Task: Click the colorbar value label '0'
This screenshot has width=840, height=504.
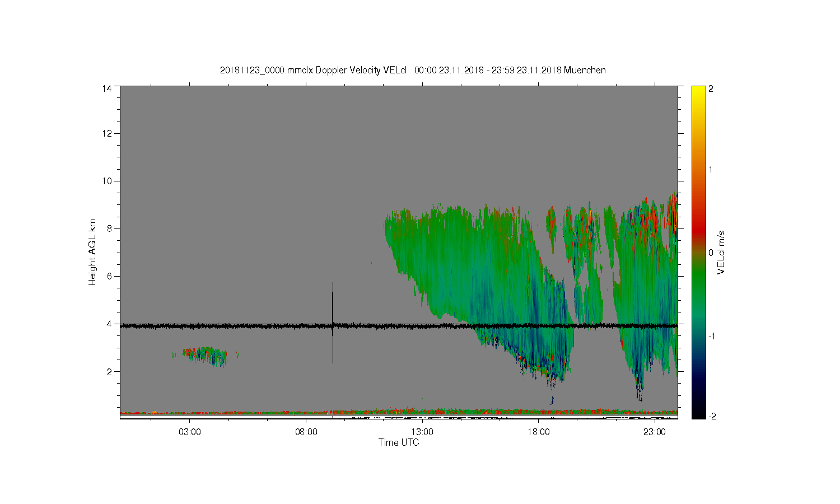Action: point(711,253)
